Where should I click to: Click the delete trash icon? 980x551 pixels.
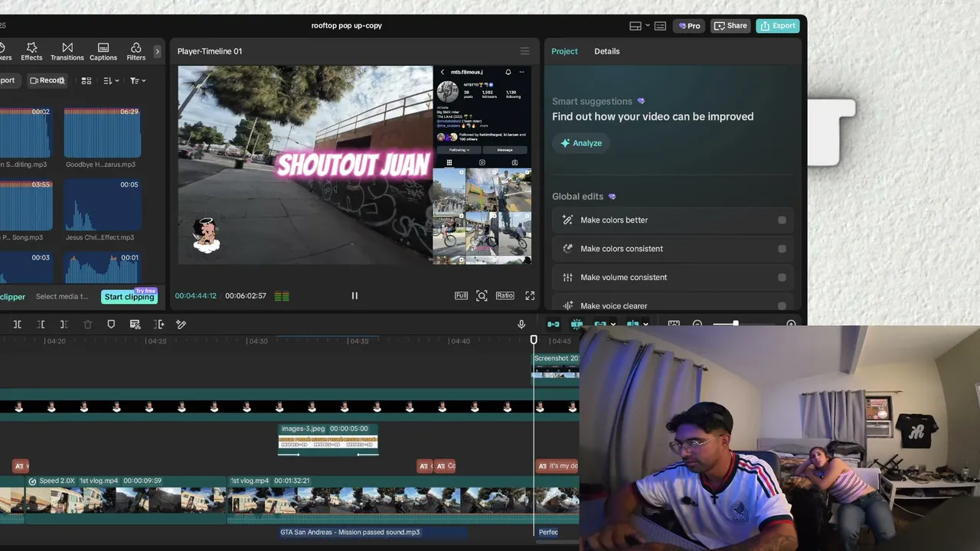[x=88, y=324]
